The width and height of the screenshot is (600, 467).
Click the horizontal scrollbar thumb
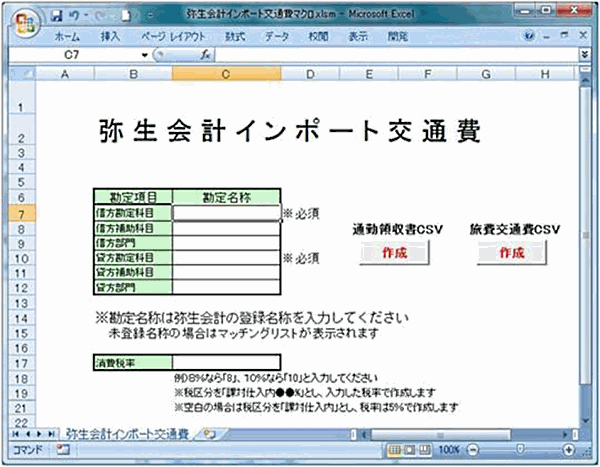click(x=440, y=435)
